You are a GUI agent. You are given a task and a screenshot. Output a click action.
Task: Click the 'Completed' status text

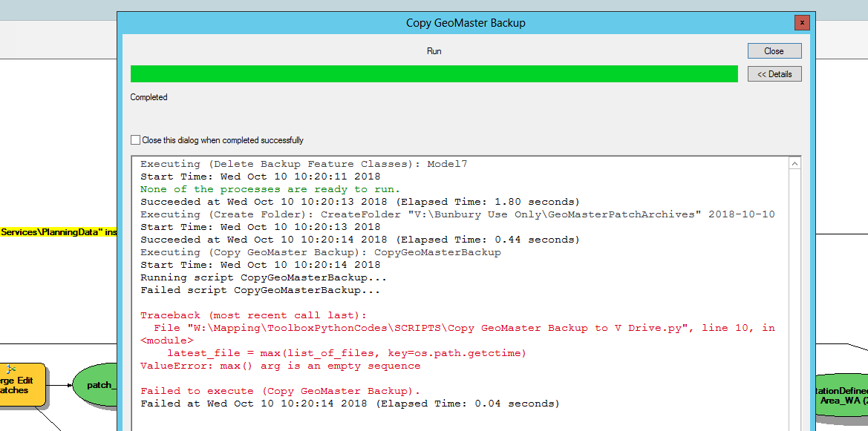click(x=149, y=97)
